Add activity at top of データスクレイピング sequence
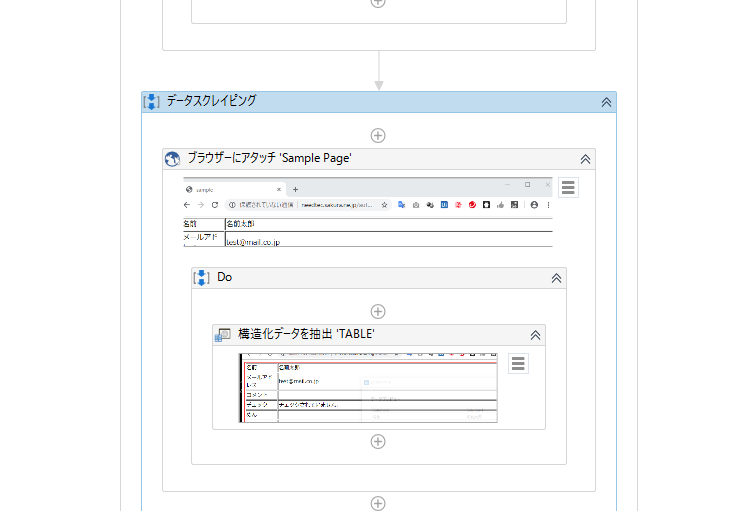 coord(378,135)
